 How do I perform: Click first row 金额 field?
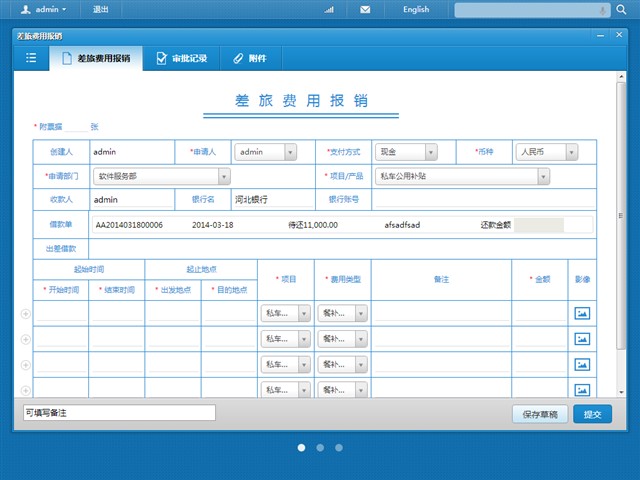pyautogui.click(x=540, y=313)
